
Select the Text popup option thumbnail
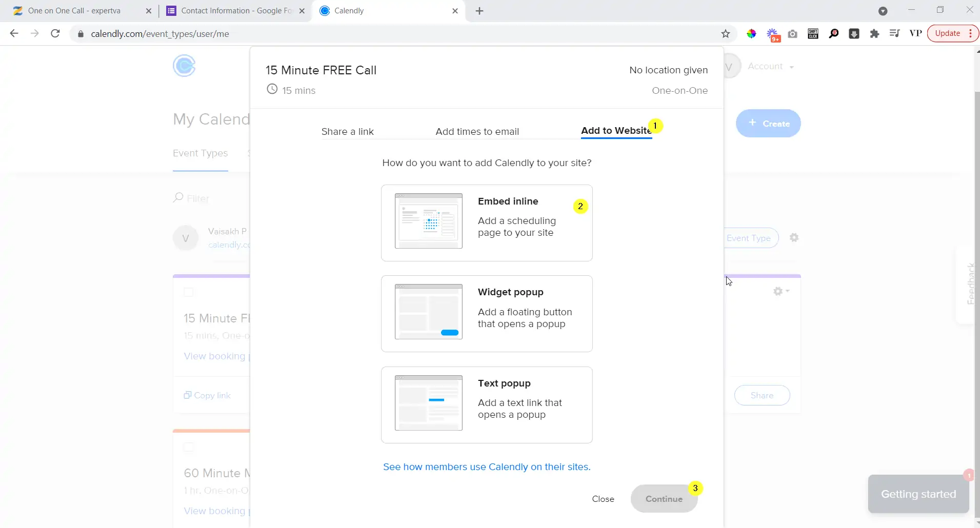click(429, 402)
